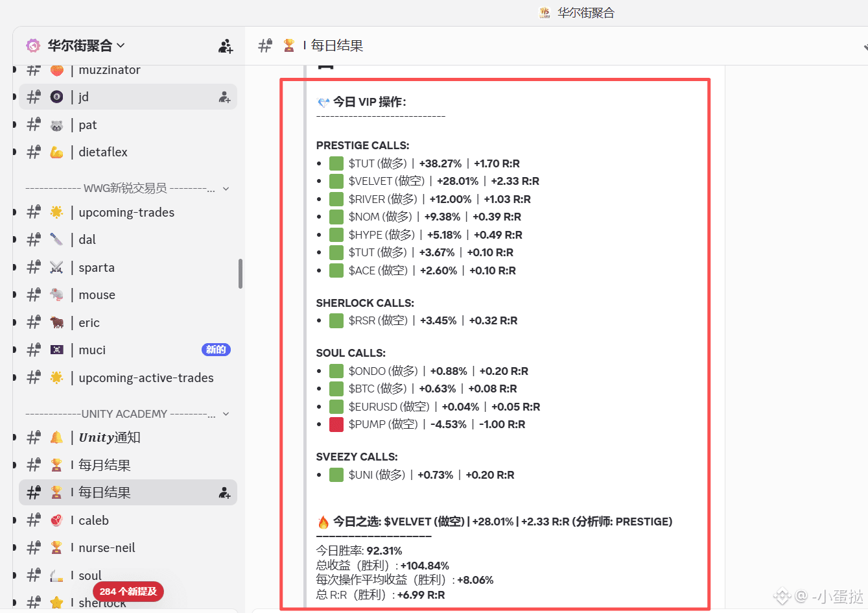Click the green square beside $UNI
This screenshot has height=613, width=868.
[x=336, y=475]
